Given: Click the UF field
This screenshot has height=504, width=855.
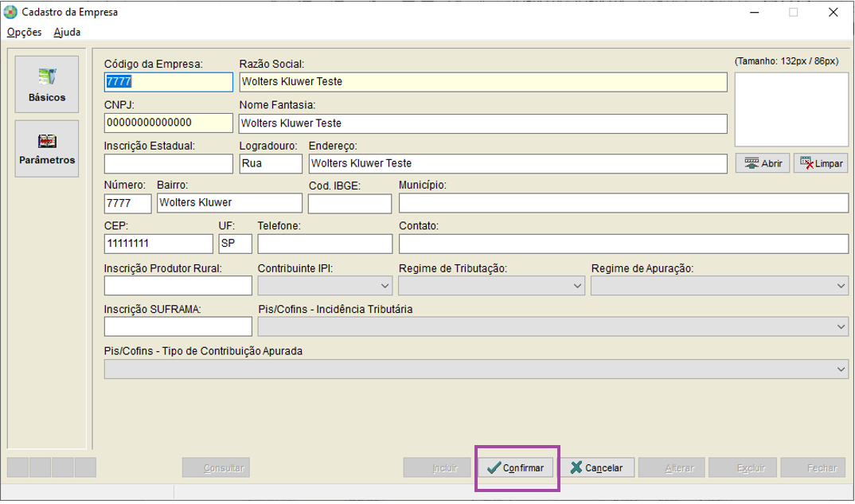Looking at the screenshot, I should click(x=236, y=244).
